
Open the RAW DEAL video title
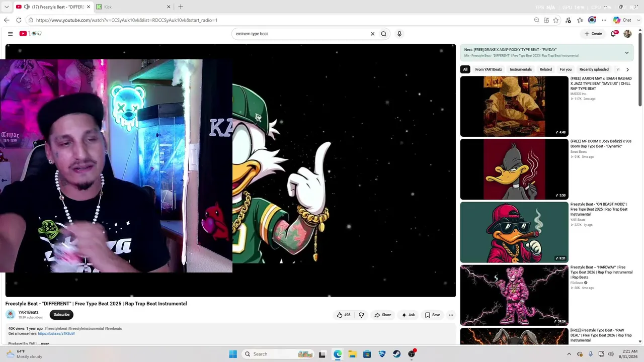pos(601,335)
